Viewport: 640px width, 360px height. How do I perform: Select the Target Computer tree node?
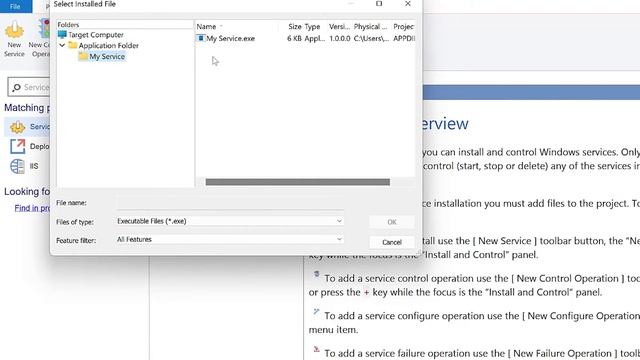[96, 35]
